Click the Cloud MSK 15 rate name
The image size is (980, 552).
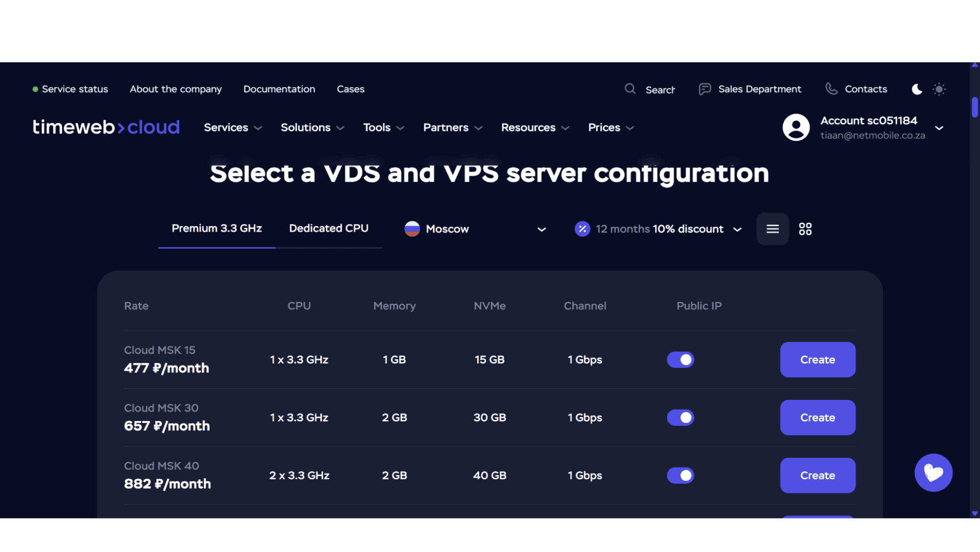pyautogui.click(x=159, y=350)
